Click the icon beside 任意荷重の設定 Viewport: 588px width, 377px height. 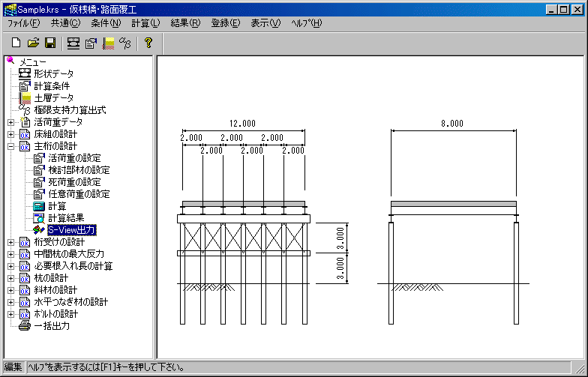tap(39, 193)
